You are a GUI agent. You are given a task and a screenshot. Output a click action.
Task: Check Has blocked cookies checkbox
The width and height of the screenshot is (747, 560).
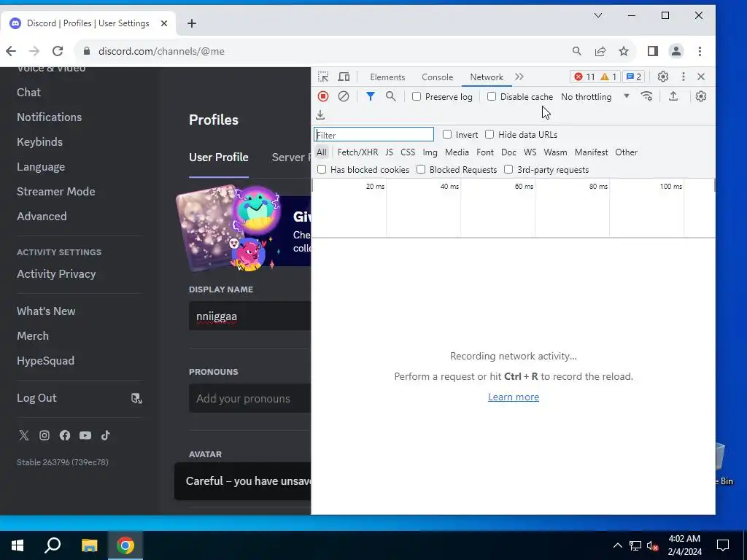point(322,169)
